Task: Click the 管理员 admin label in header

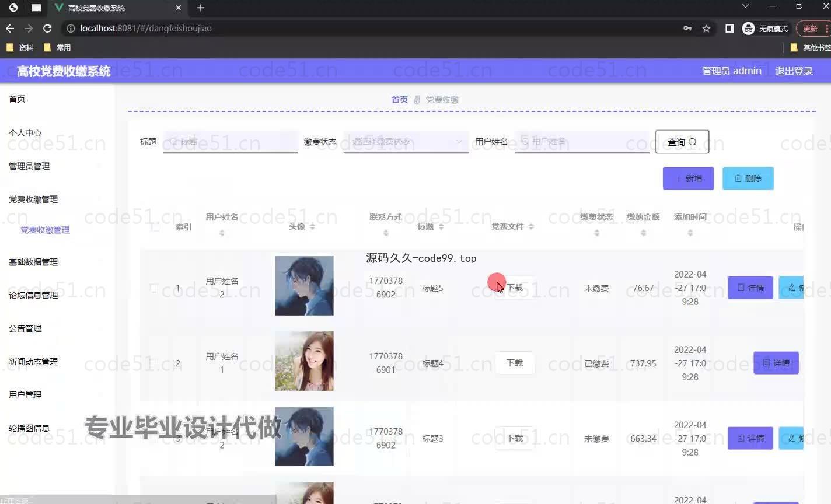Action: click(x=731, y=71)
